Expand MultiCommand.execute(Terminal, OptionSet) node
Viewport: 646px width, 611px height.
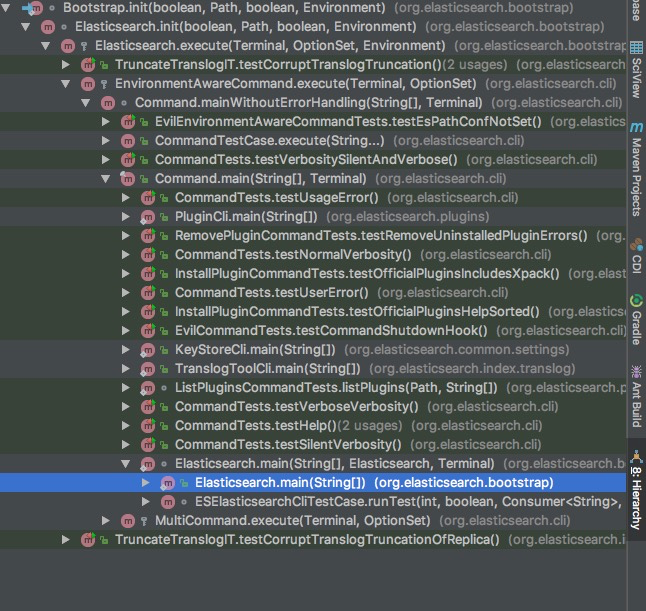[x=105, y=520]
